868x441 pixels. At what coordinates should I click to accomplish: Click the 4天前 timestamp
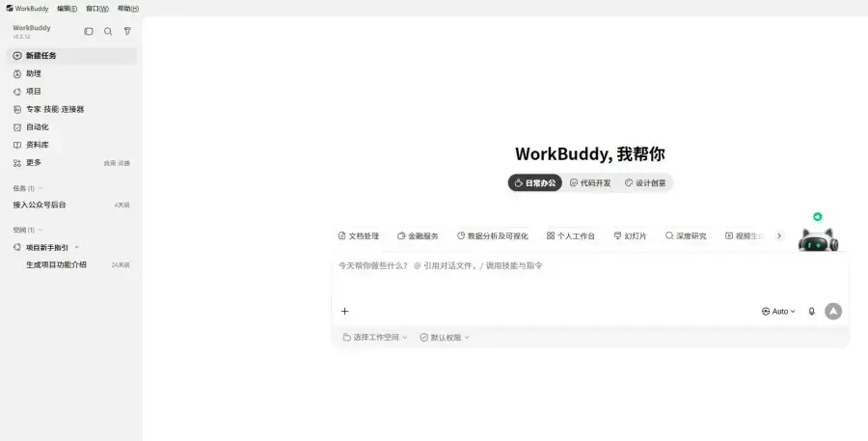122,205
